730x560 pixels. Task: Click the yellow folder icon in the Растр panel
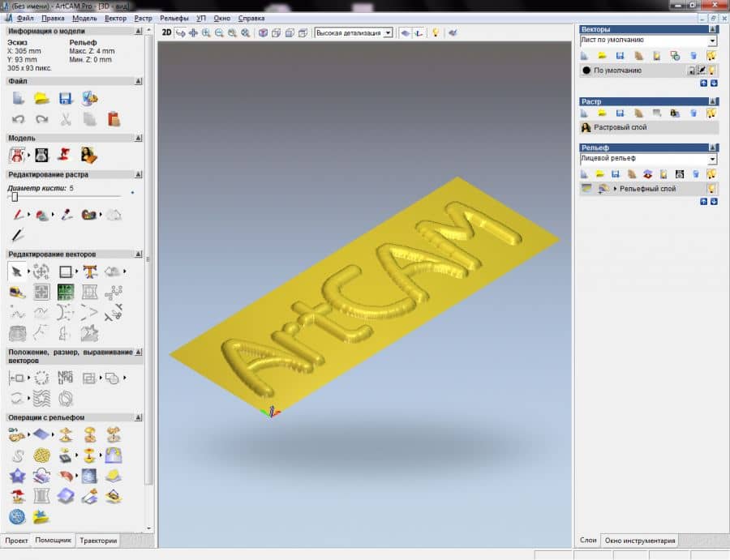pos(602,113)
